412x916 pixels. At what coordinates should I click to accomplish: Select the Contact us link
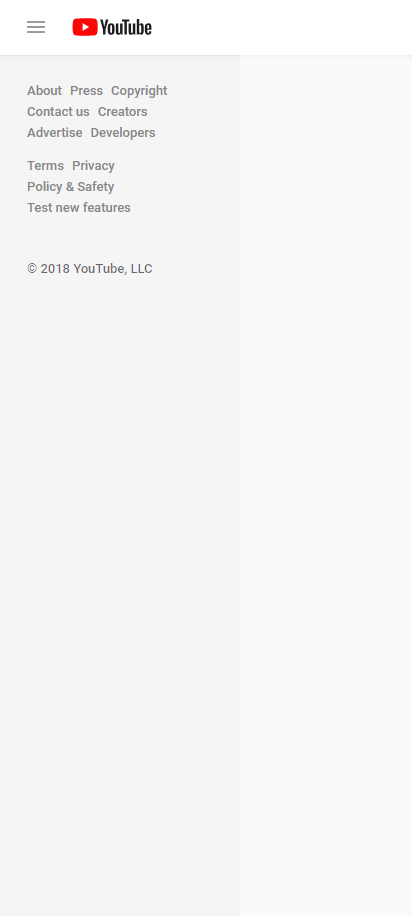(58, 112)
